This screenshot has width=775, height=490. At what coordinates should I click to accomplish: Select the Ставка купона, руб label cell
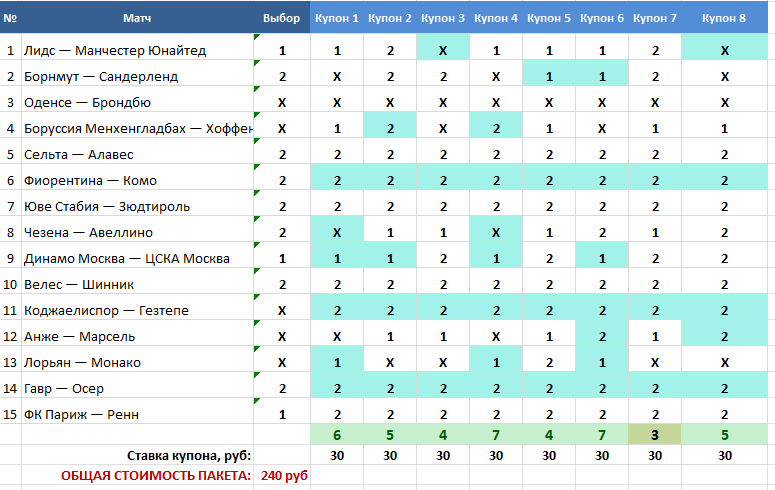[x=137, y=455]
